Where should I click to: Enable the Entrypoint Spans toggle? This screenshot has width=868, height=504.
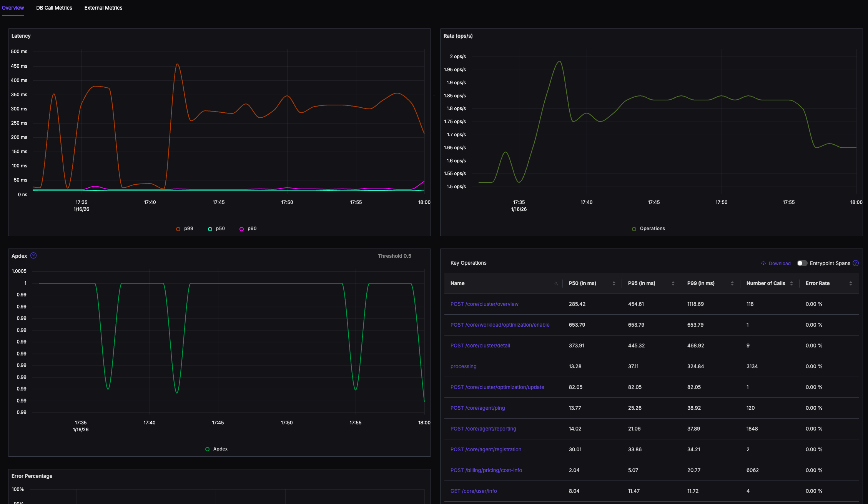click(x=802, y=264)
